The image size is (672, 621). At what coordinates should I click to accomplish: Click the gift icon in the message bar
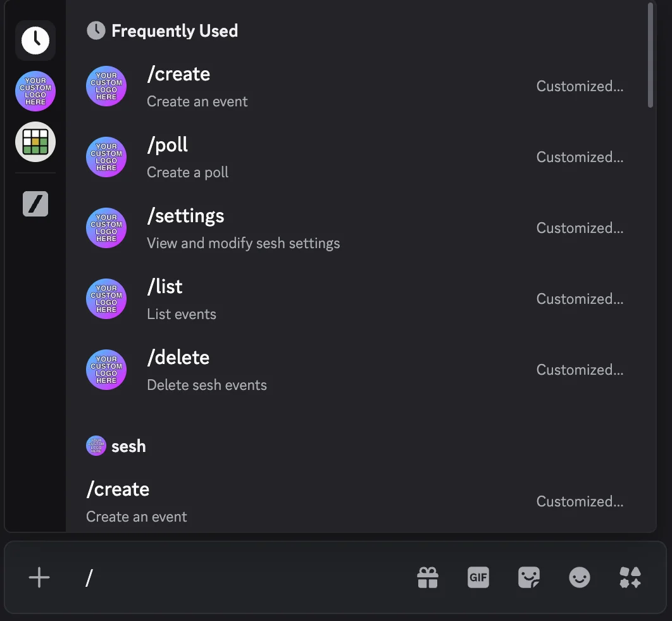pos(428,577)
